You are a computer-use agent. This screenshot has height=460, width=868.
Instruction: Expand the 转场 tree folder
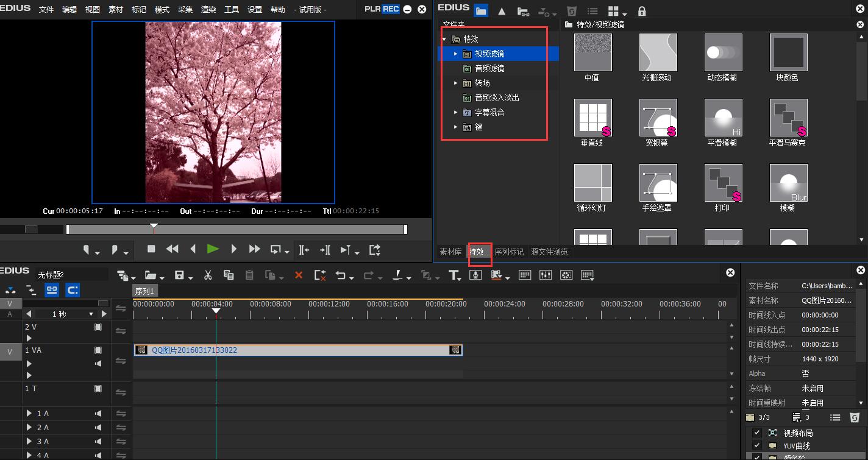pos(455,83)
